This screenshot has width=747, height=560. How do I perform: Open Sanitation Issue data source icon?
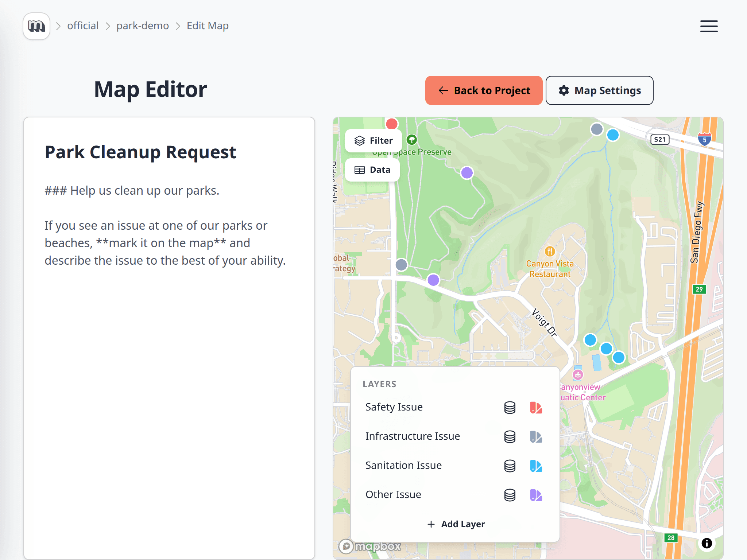510,466
